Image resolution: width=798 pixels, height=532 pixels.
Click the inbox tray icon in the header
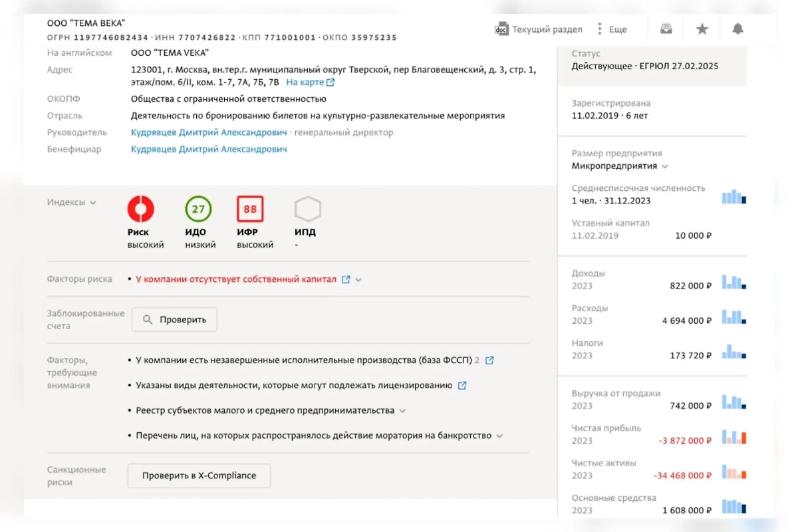coord(665,29)
